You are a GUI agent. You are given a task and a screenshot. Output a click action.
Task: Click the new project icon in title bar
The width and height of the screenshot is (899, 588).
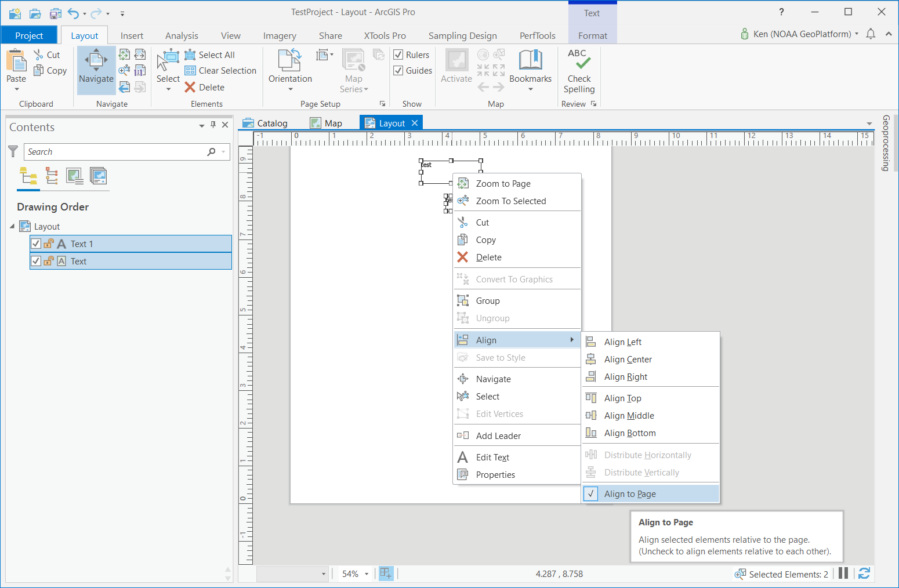15,13
